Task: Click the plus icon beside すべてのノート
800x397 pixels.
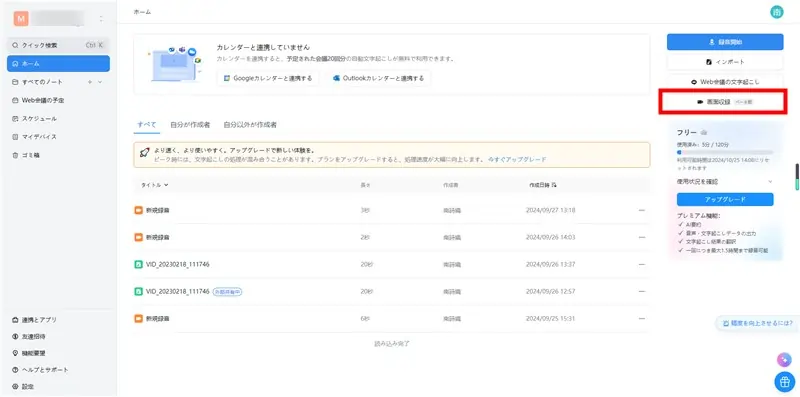Action: 90,82
